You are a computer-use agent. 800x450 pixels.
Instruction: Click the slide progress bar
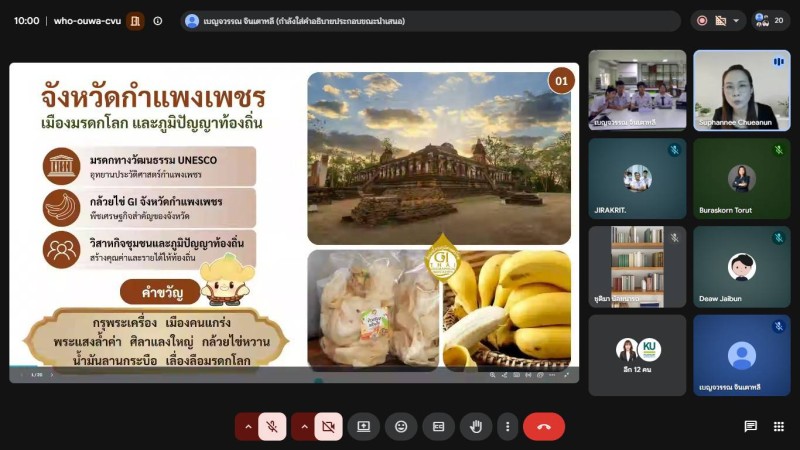(x=294, y=367)
